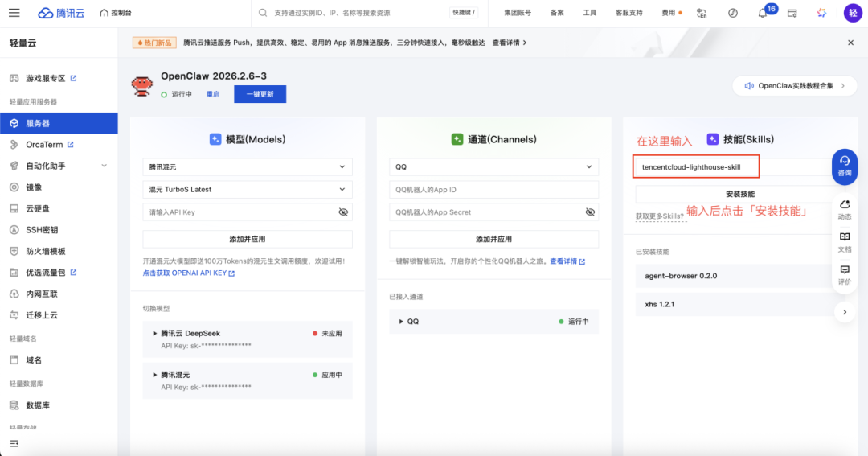868x456 pixels.
Task: Click 添加并应用 under Models
Action: pyautogui.click(x=248, y=240)
